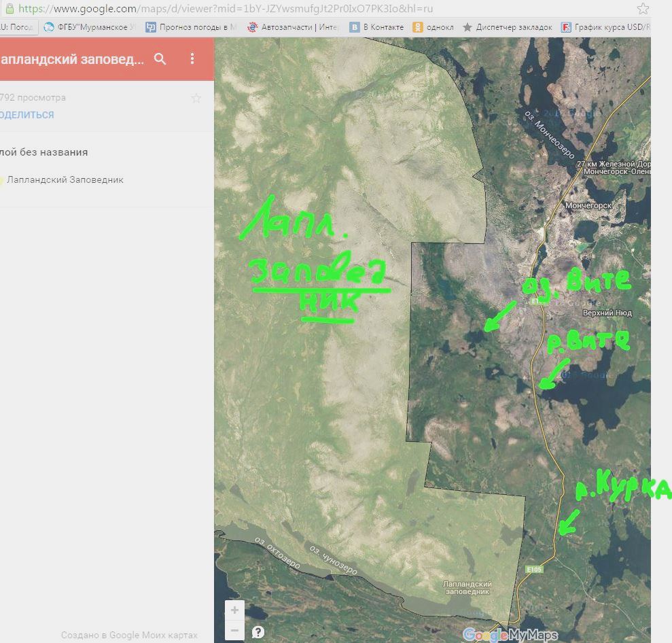The image size is (672, 643).
Task: Click the ПОДЕЛИТЬСЯ share link
Action: pyautogui.click(x=27, y=115)
